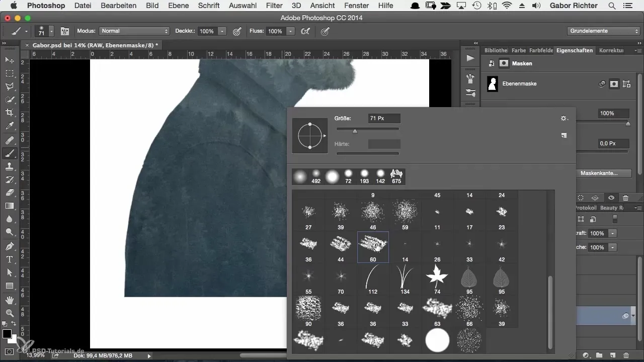
Task: Load selection from mask icon
Action: coord(581,198)
